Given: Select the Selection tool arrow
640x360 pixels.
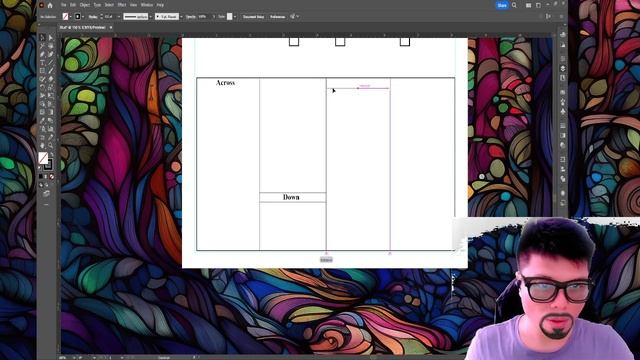Looking at the screenshot, I should point(42,38).
